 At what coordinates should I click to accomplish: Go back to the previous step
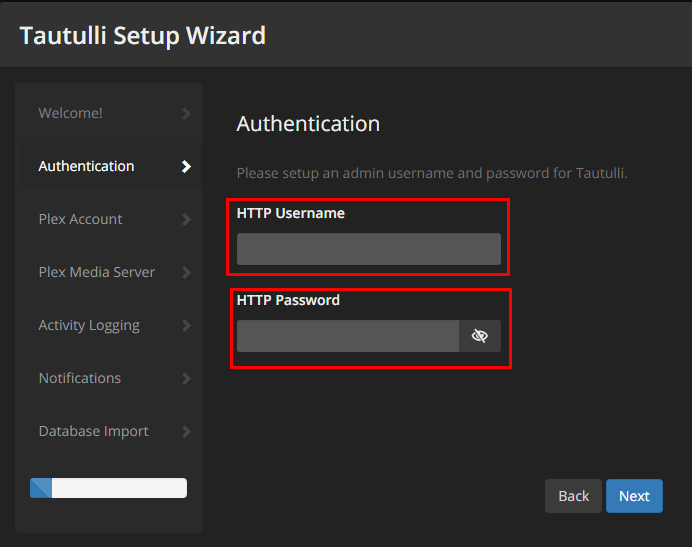(x=573, y=496)
